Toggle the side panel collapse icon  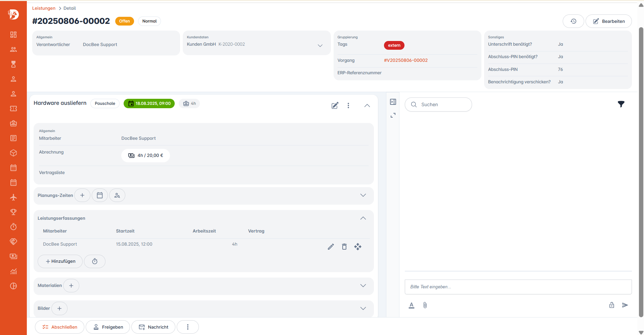[x=393, y=102]
